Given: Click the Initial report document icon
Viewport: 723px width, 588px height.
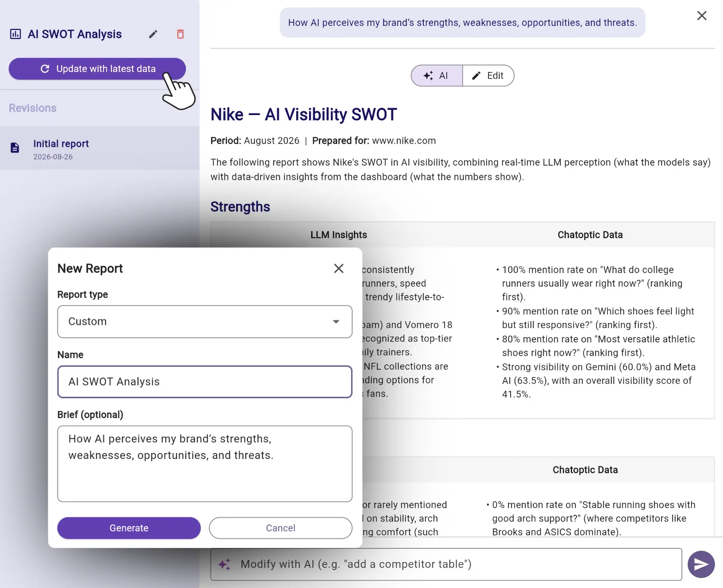Looking at the screenshot, I should 15,148.
